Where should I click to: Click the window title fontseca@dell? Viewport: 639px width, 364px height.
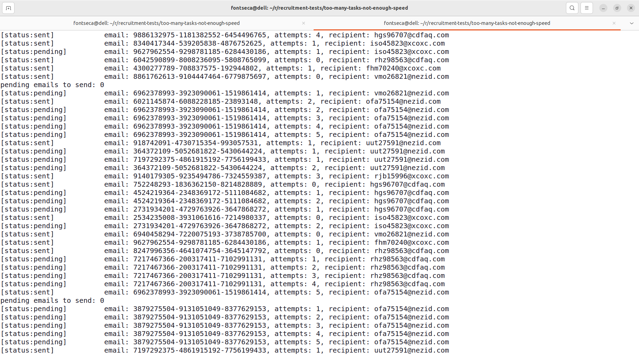click(x=319, y=8)
